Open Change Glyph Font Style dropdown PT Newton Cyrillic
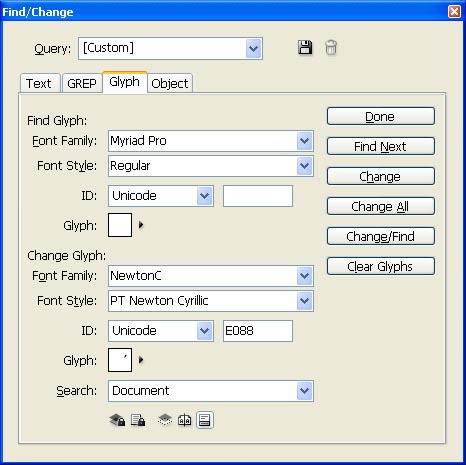Screen dimensions: 466x465 point(211,301)
